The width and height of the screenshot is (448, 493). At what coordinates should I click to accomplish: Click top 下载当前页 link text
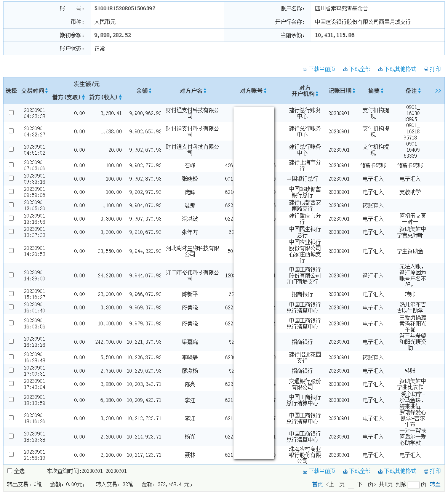(322, 69)
